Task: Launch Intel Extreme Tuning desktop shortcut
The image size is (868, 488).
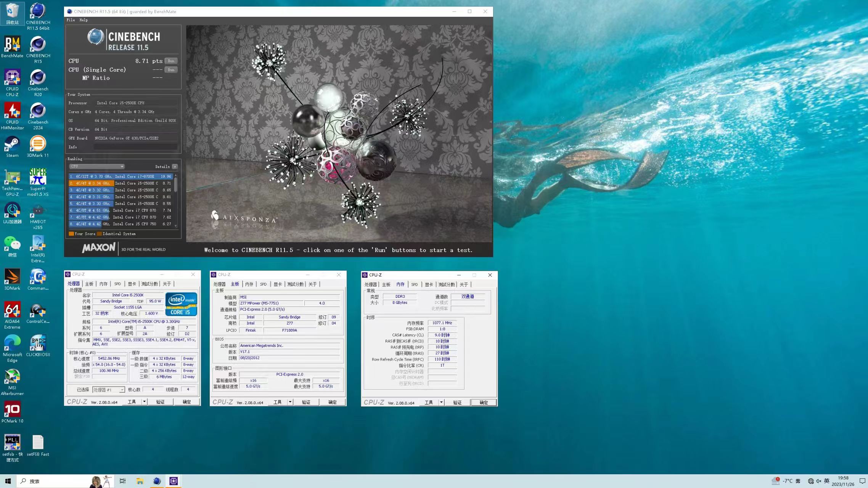Action: click(38, 249)
